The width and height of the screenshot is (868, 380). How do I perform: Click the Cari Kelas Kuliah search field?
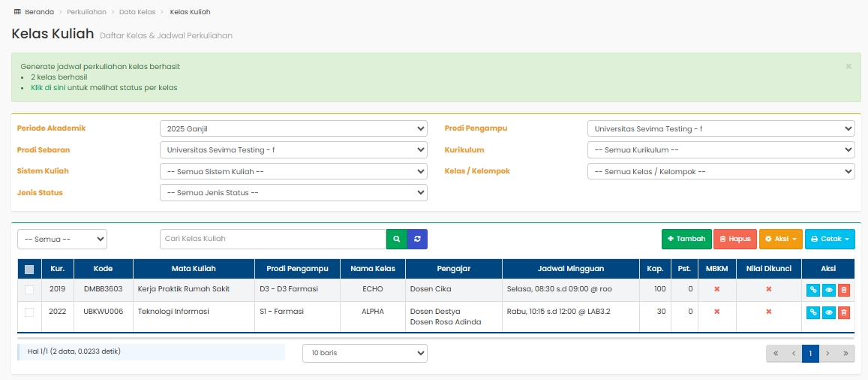tap(273, 239)
